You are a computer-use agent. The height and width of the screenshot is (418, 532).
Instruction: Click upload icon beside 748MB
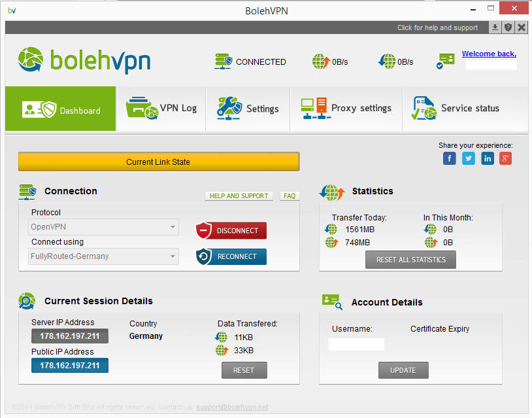[331, 243]
